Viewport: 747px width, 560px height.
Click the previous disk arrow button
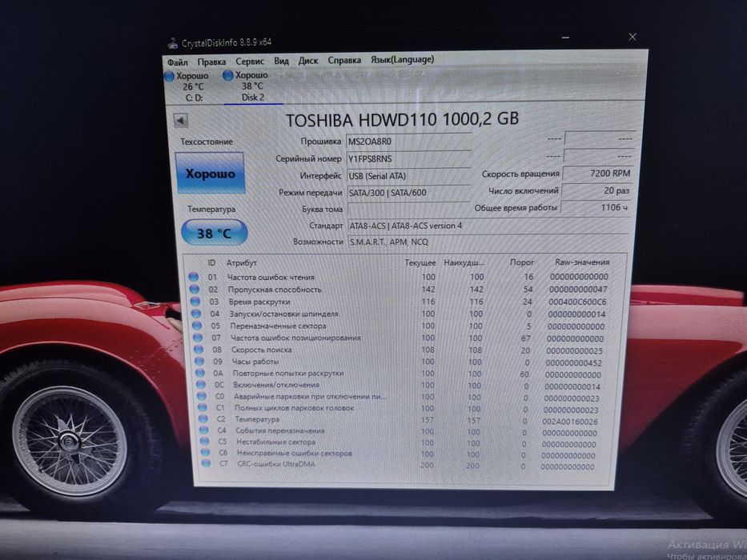[x=181, y=121]
